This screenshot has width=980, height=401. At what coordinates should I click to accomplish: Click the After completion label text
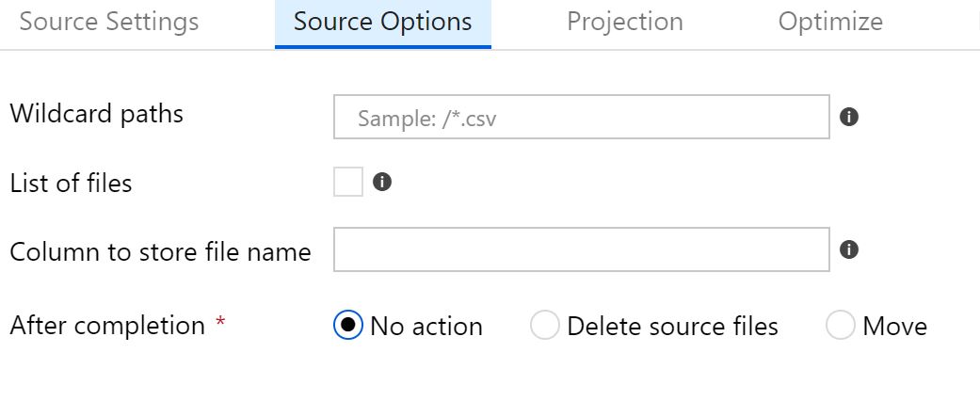pos(106,326)
